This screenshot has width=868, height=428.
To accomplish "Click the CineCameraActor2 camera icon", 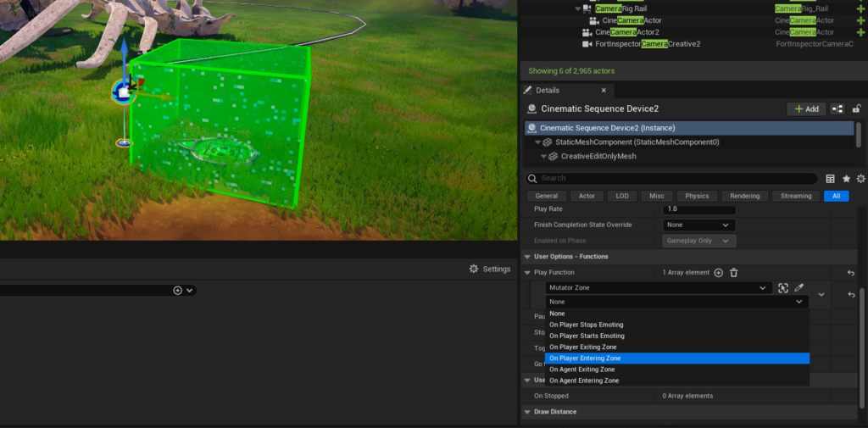I will pos(587,32).
